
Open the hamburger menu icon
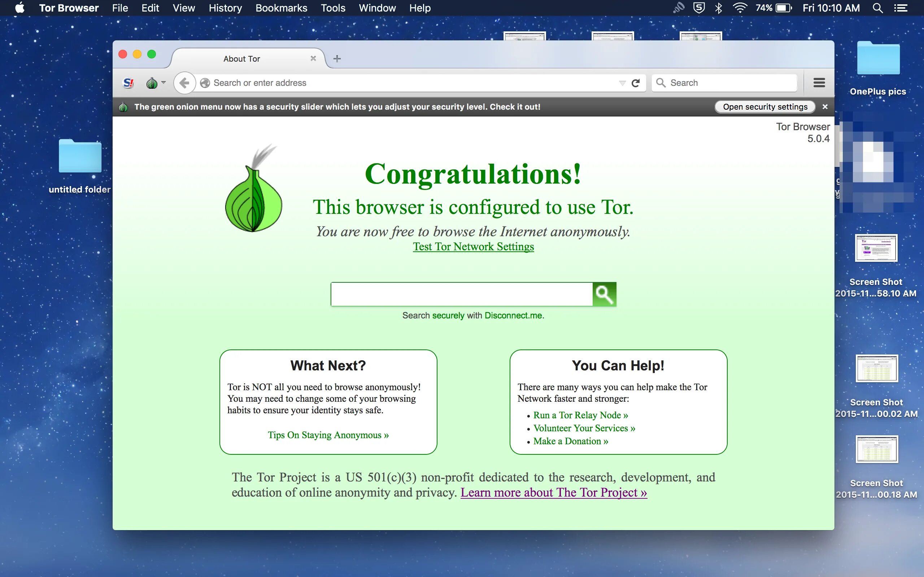click(819, 83)
